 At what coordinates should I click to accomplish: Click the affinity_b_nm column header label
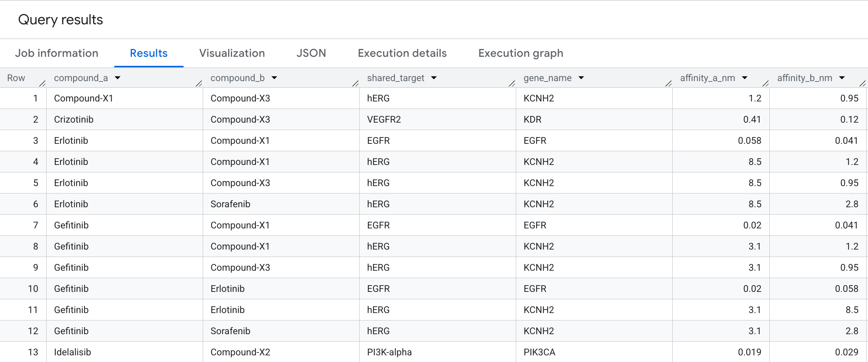click(x=805, y=78)
